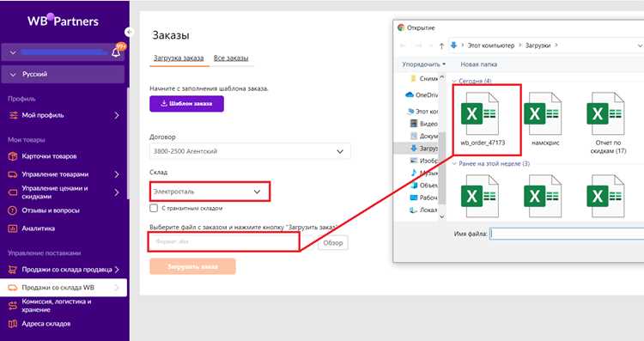This screenshot has width=644, height=341.
Task: Select Загрузки folder in dialog tree
Action: 424,149
